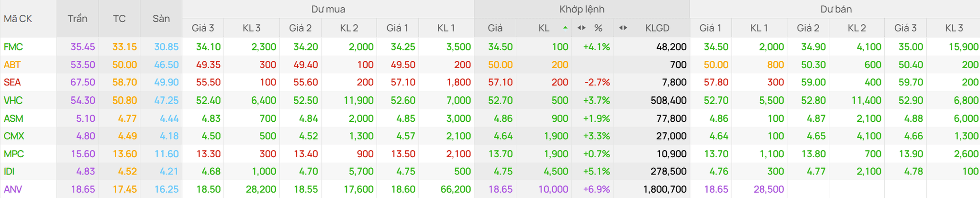Click MPC ceiling price 15.60
Screen dimensions: 980x198
(x=83, y=154)
